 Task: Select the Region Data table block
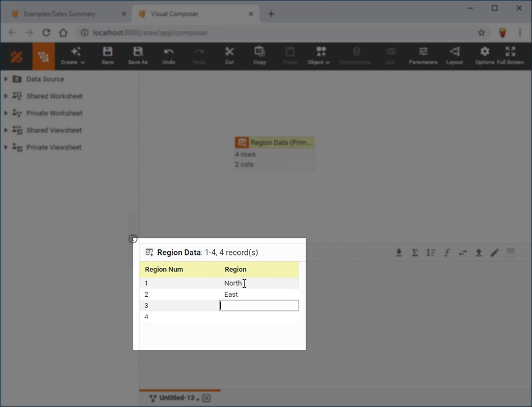pyautogui.click(x=274, y=153)
